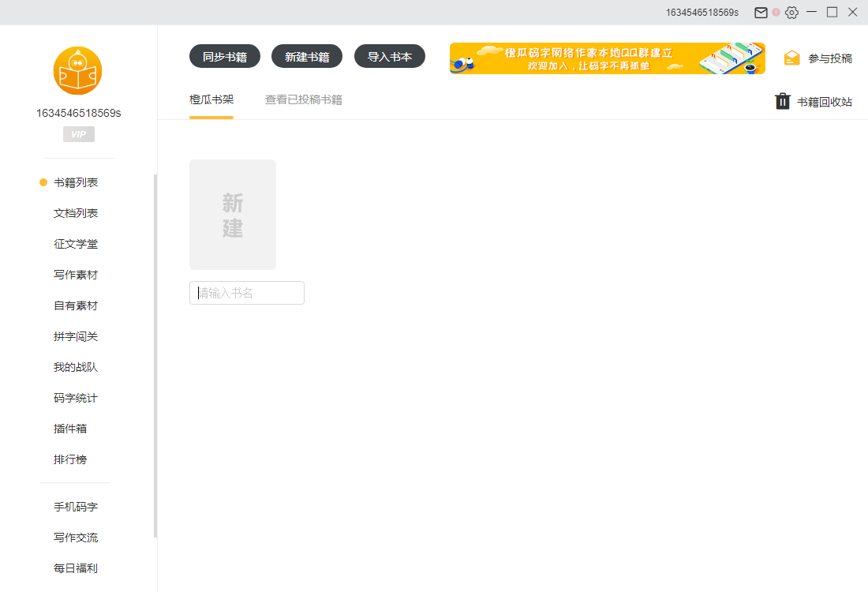Switch to the 查看已投稿书籍 tab
This screenshot has width=868, height=592.
click(303, 99)
